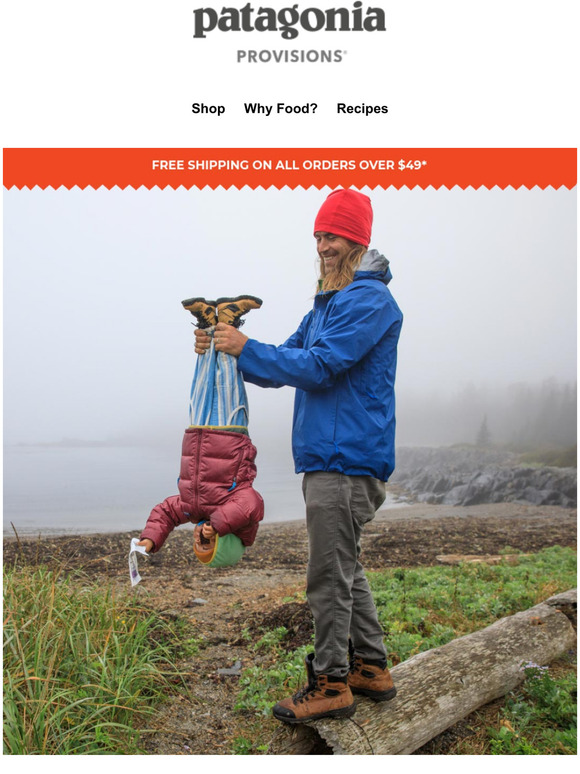Click the orange zigzag edge under banner

tap(290, 187)
